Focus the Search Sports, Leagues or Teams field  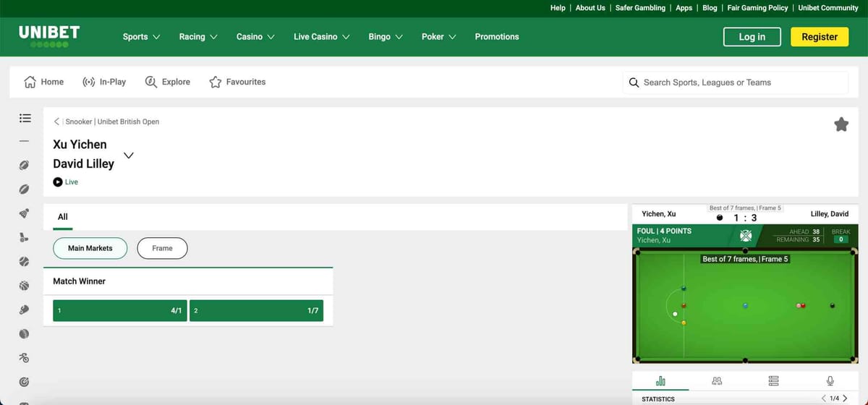click(x=736, y=82)
